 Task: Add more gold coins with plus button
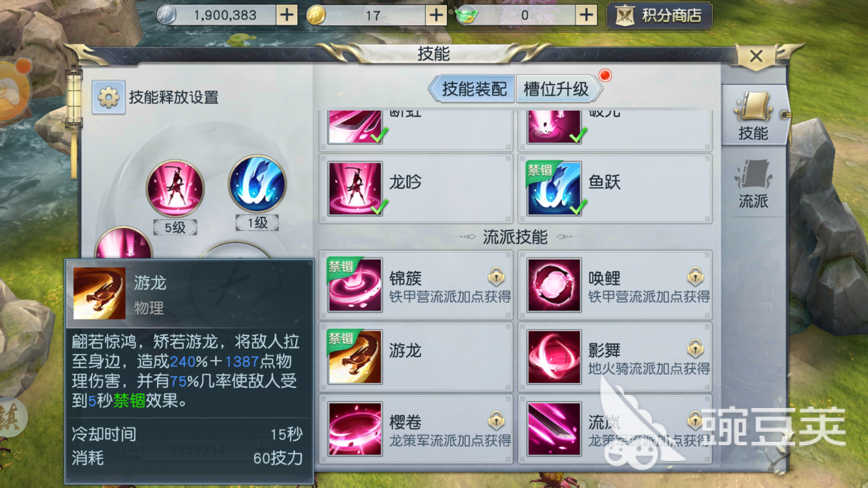(x=436, y=15)
